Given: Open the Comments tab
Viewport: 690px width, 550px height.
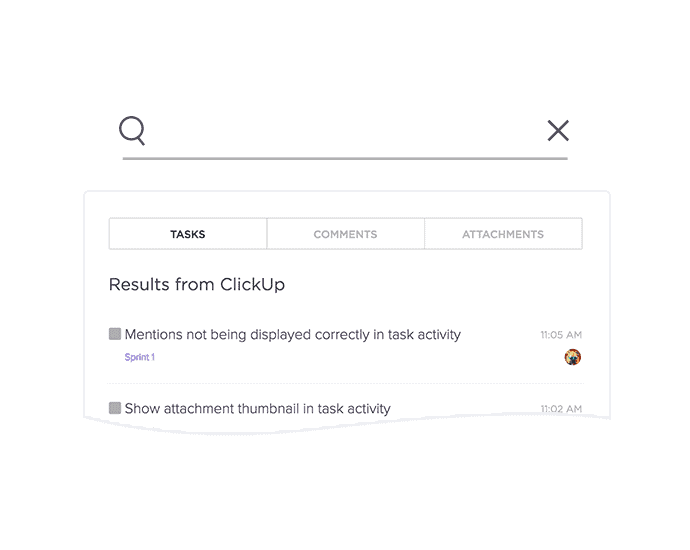Looking at the screenshot, I should coord(345,234).
